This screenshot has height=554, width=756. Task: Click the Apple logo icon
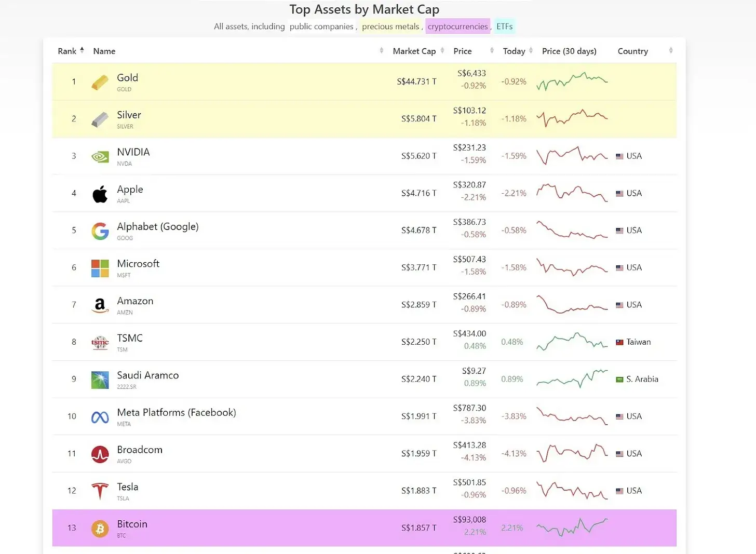pos(100,194)
